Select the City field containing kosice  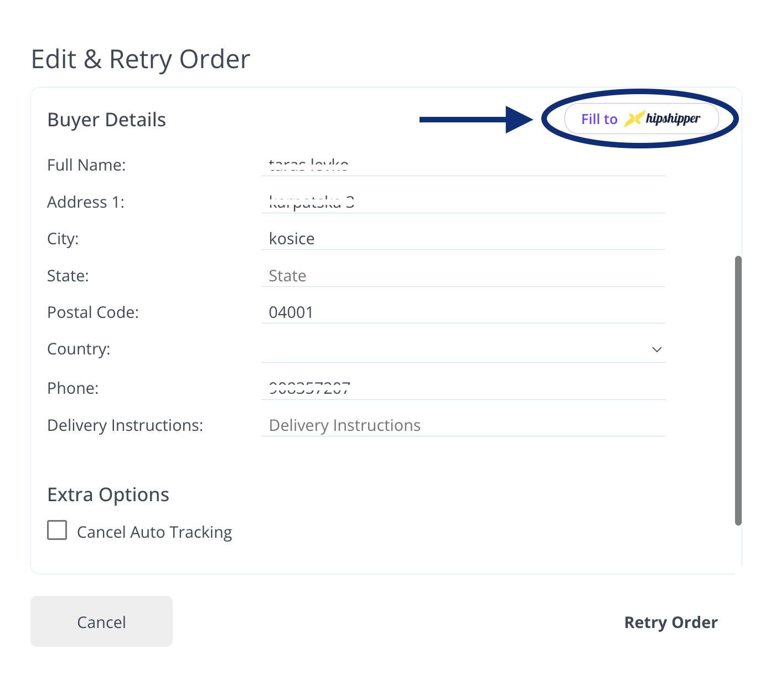point(463,239)
